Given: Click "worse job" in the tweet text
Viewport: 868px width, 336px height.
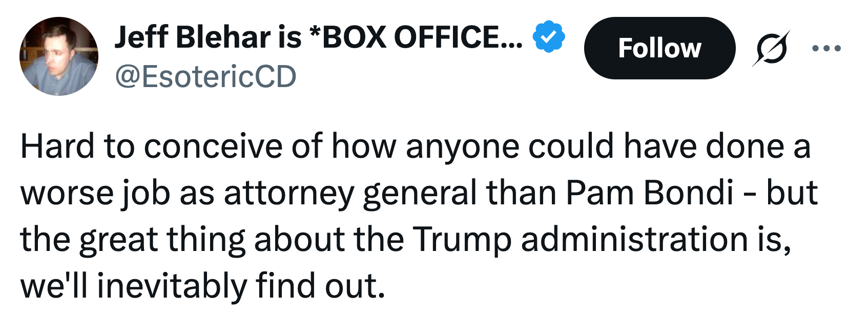Looking at the screenshot, I should [95, 193].
